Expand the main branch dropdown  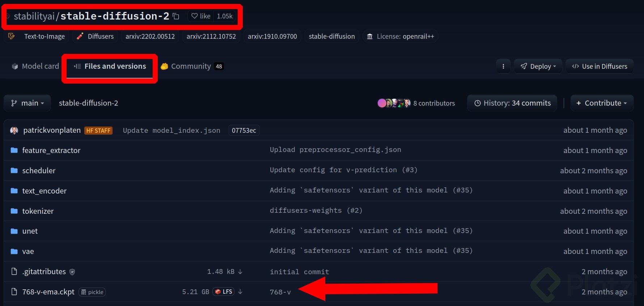[27, 103]
